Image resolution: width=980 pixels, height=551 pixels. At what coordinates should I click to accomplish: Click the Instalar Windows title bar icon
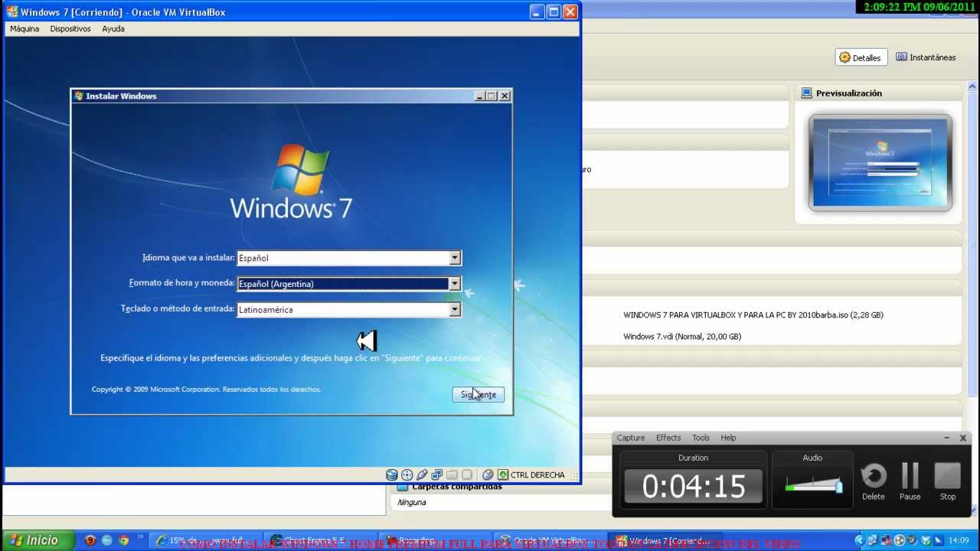coord(79,96)
